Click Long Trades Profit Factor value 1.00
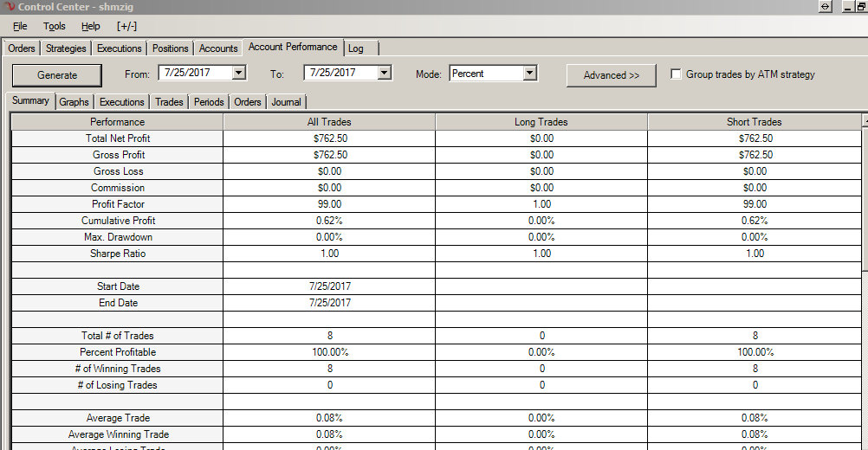868x450 pixels. tap(542, 204)
